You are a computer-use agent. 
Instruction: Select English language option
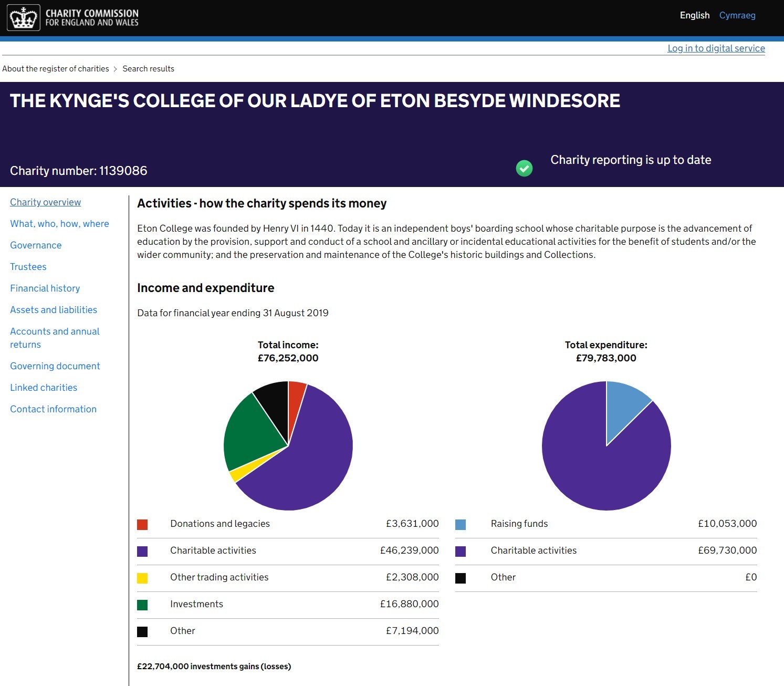[x=694, y=15]
